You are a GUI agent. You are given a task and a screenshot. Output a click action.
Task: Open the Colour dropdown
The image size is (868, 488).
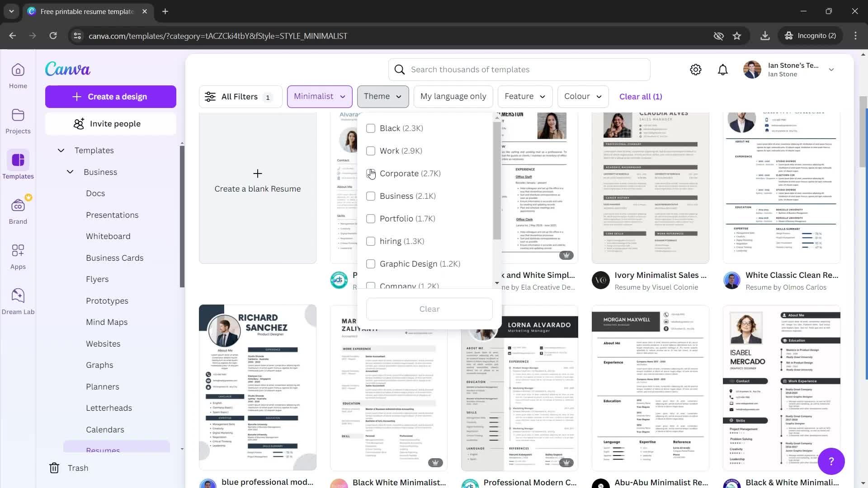click(583, 97)
